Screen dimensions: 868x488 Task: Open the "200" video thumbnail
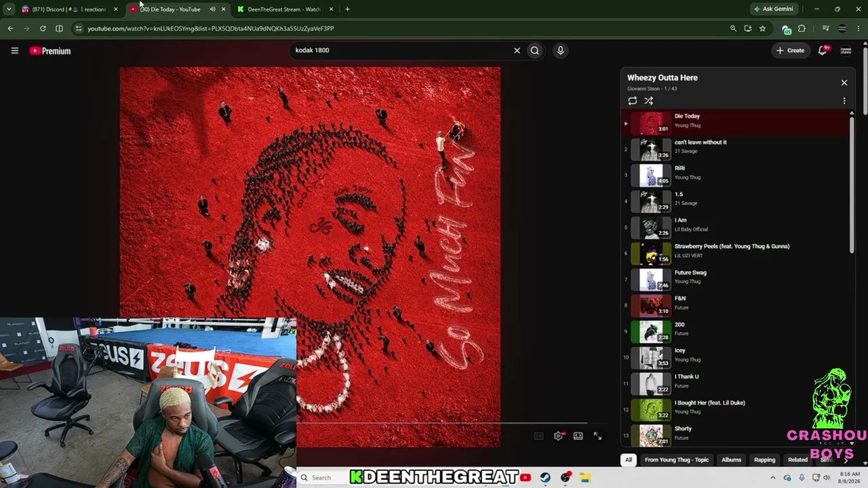(x=651, y=331)
